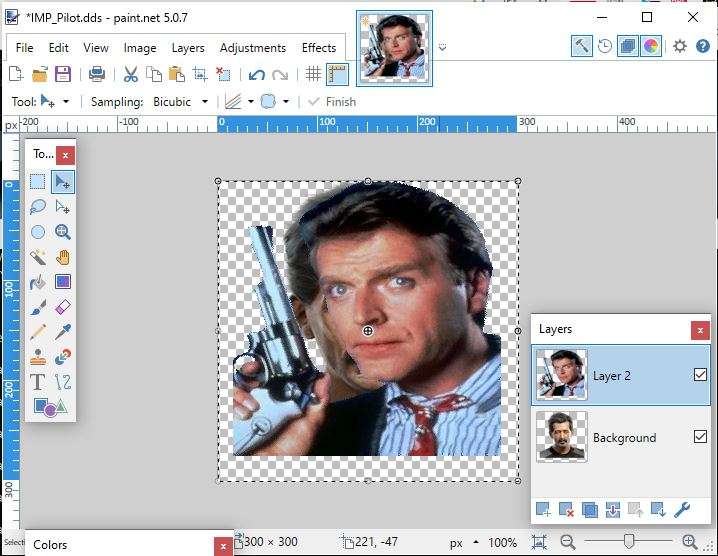The image size is (718, 556).
Task: Open the Layers menu
Action: click(x=188, y=48)
